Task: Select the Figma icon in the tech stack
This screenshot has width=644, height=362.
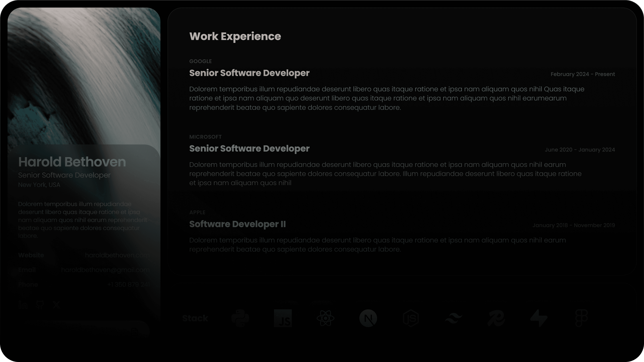Action: tap(581, 318)
